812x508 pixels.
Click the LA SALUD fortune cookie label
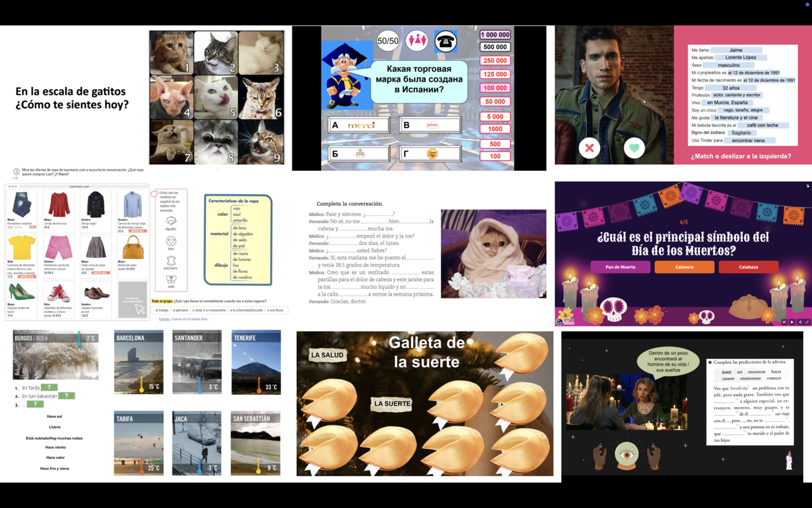(327, 355)
